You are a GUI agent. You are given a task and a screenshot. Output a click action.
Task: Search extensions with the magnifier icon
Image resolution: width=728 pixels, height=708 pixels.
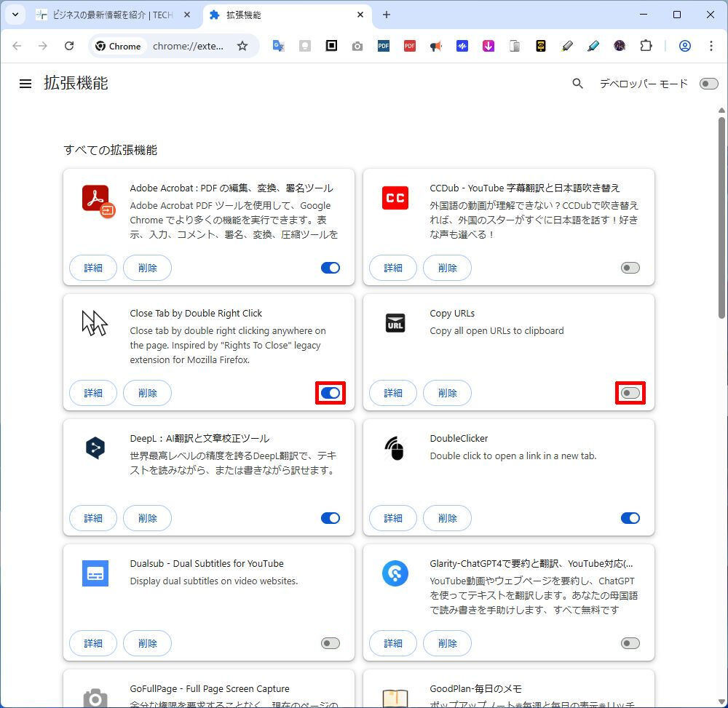coord(577,84)
